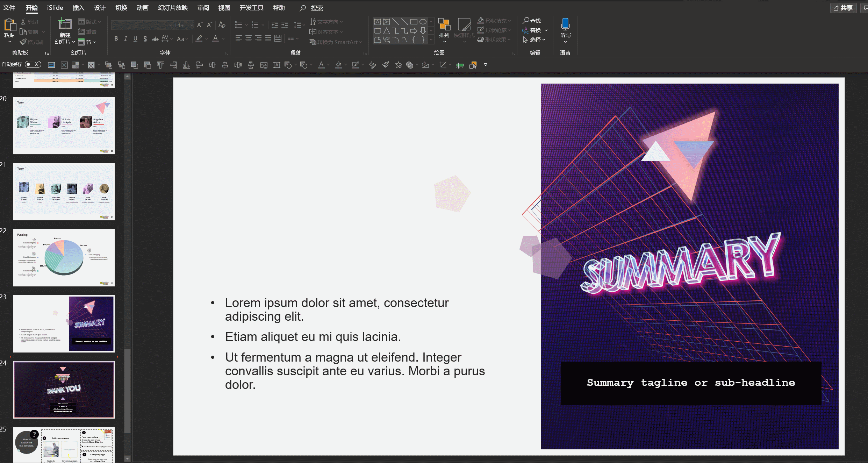Click the Share (共享) button
Screen dimensions: 868x463
(x=843, y=8)
